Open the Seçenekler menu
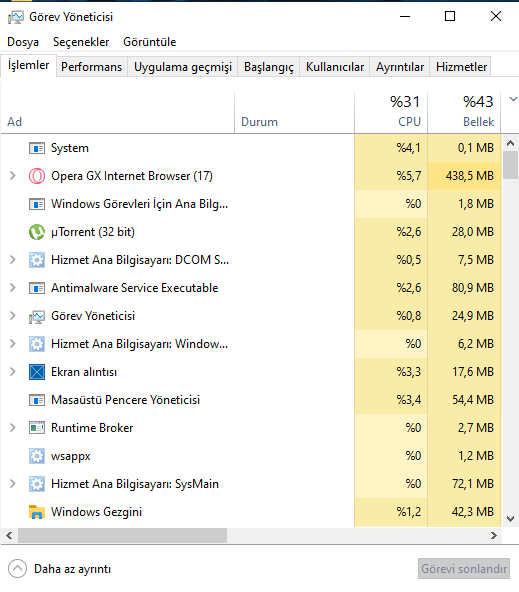 [81, 42]
